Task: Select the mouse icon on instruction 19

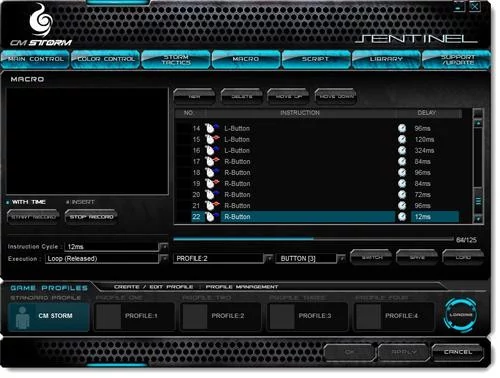Action: (212, 183)
